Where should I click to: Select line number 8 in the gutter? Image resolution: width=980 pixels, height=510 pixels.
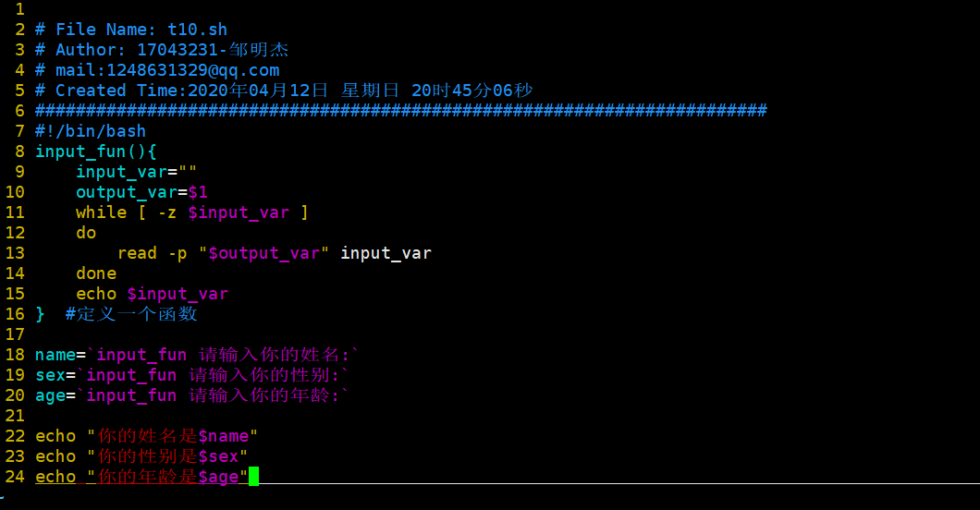click(19, 152)
